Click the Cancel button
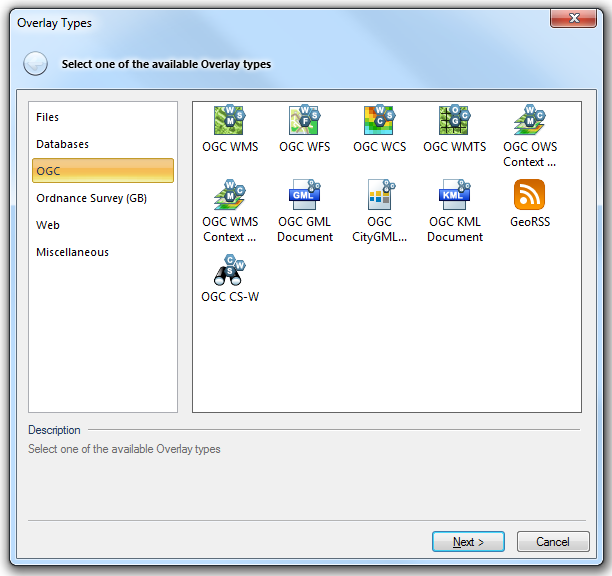Viewport: 612px width, 576px height. [553, 541]
